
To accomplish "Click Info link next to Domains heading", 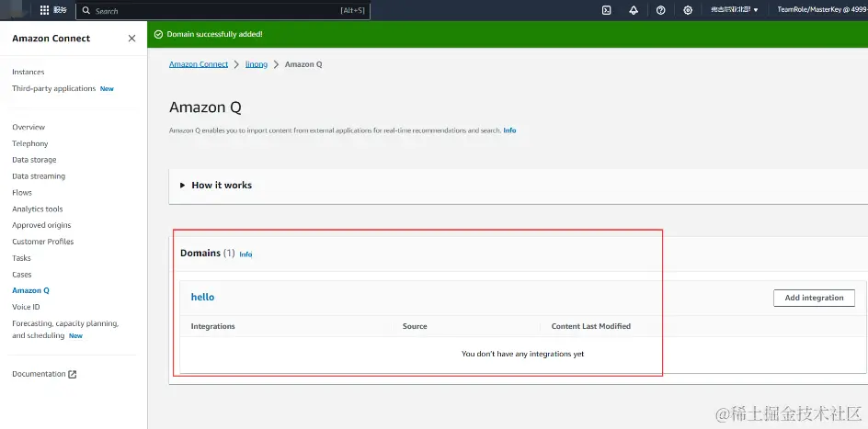I will click(x=246, y=254).
